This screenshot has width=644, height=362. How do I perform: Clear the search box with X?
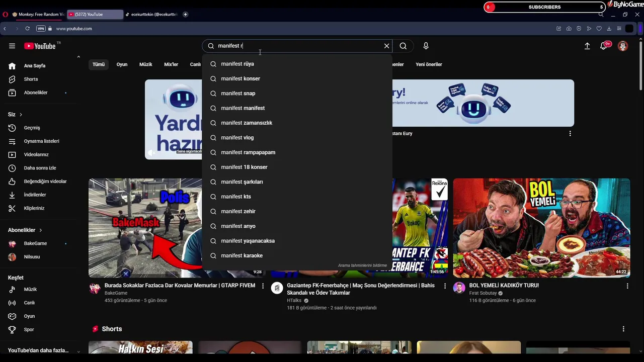[386, 46]
